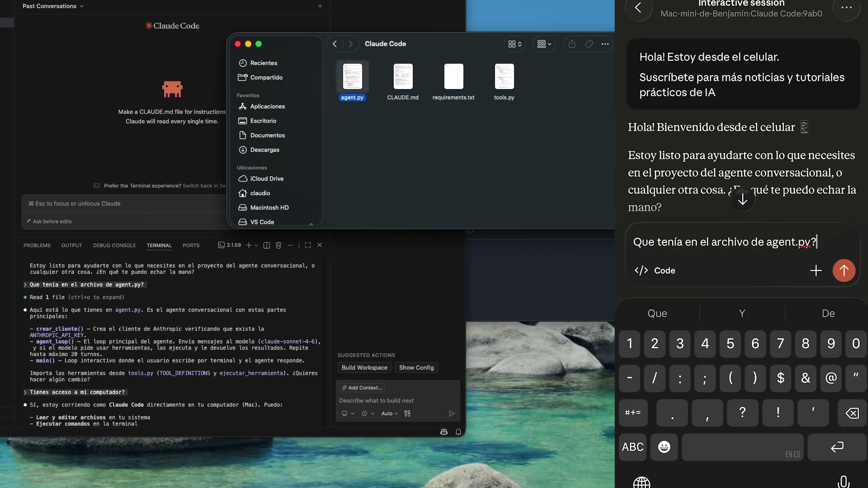The height and width of the screenshot is (488, 868).
Task: Focus the Claude Code prompt input
Action: (x=124, y=204)
